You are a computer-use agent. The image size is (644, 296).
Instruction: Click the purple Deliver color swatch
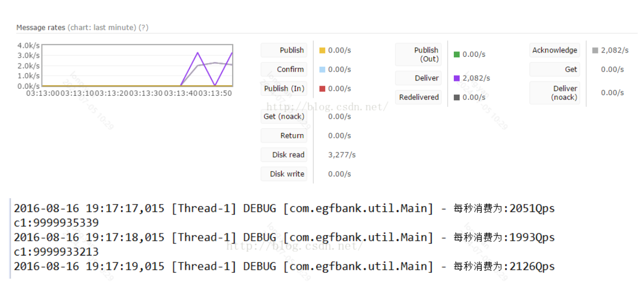[457, 78]
